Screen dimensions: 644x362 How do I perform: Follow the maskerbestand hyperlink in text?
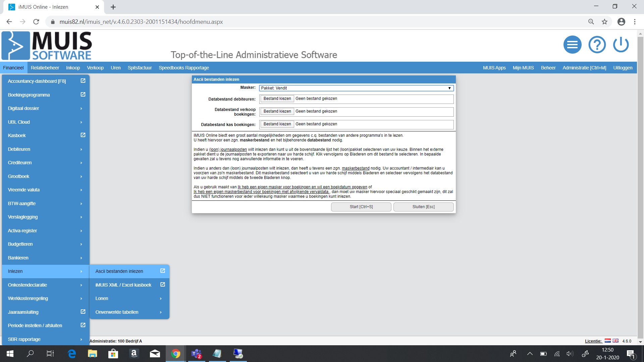tap(355, 168)
